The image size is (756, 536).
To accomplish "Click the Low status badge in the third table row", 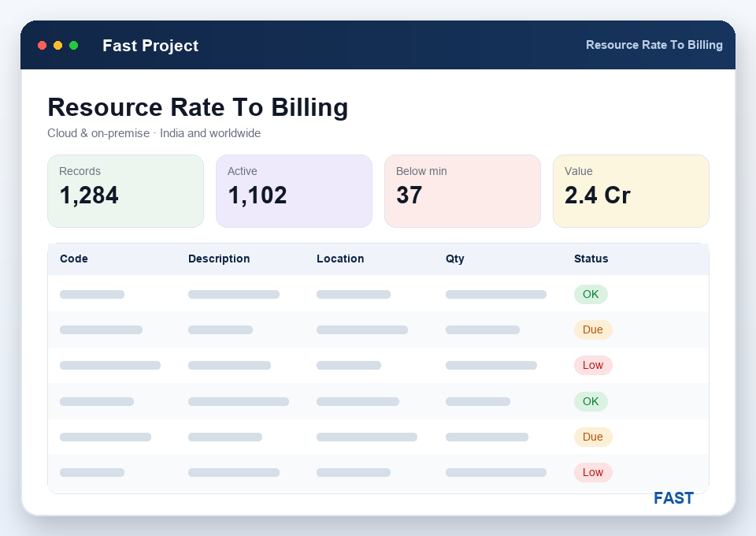I will (x=593, y=365).
